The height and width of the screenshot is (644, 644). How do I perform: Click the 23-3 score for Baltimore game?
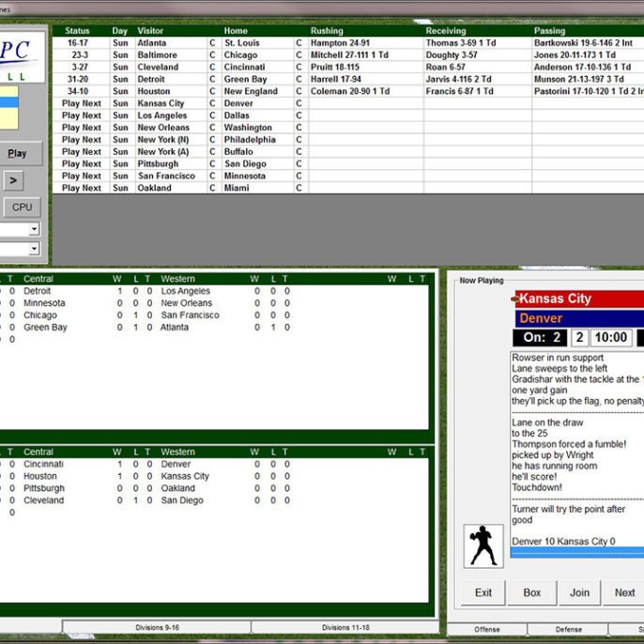click(x=80, y=55)
